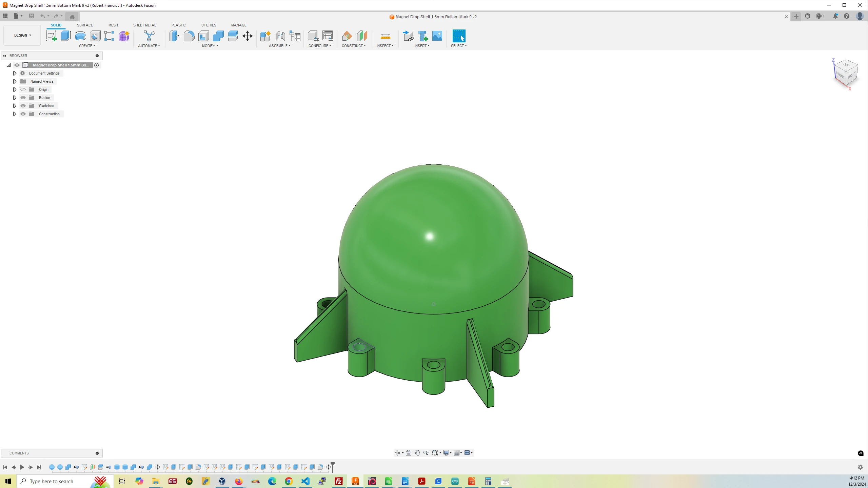Switch to the PLASTIC tab

(179, 25)
